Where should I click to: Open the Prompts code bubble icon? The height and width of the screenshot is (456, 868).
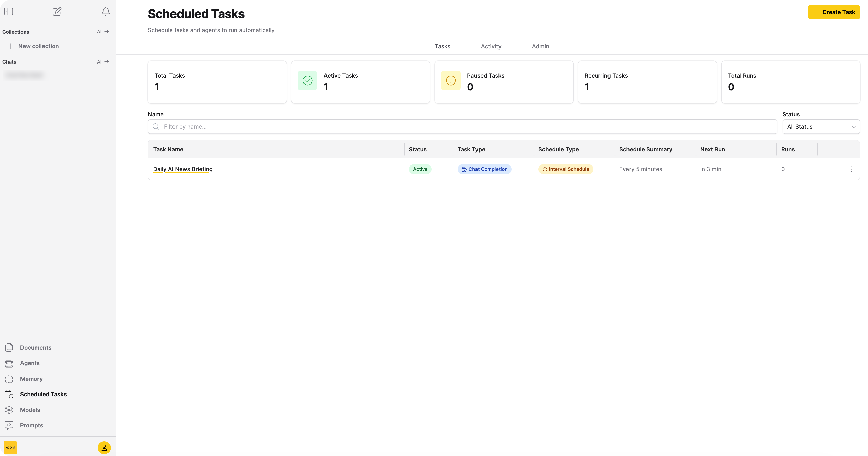coord(9,425)
